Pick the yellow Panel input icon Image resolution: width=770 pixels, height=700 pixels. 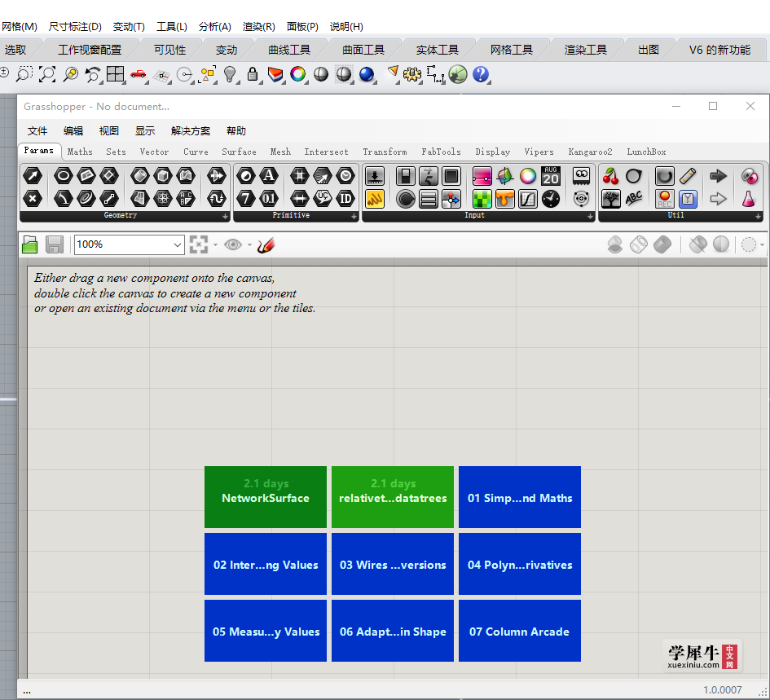point(375,199)
